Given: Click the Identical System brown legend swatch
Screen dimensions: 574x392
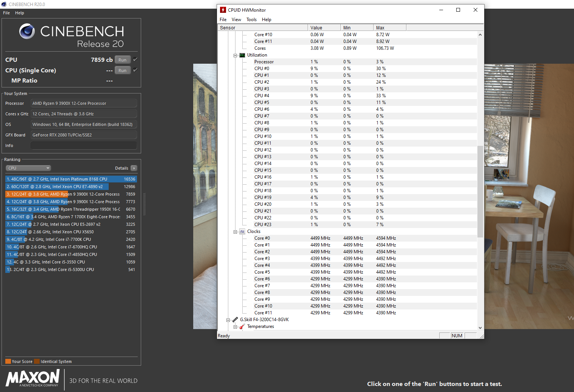Looking at the screenshot, I should pos(37,361).
